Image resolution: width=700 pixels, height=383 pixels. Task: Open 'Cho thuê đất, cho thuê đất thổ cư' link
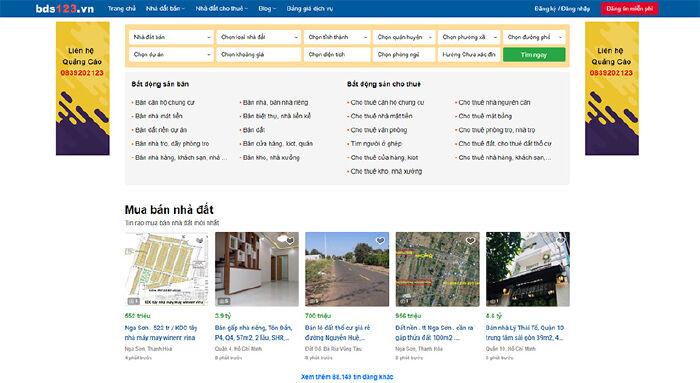(504, 144)
